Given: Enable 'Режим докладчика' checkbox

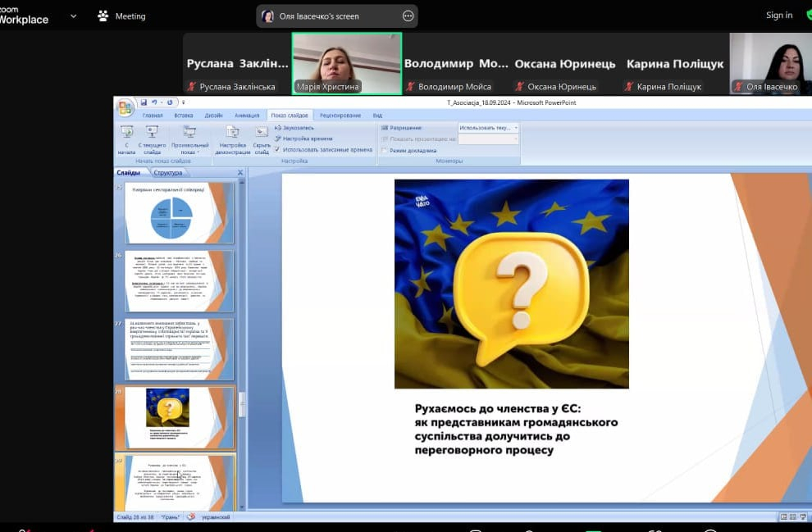Looking at the screenshot, I should click(385, 151).
